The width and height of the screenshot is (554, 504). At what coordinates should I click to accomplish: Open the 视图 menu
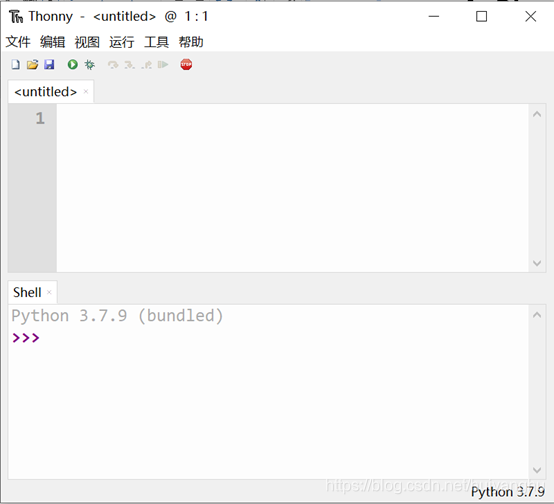[x=87, y=42]
